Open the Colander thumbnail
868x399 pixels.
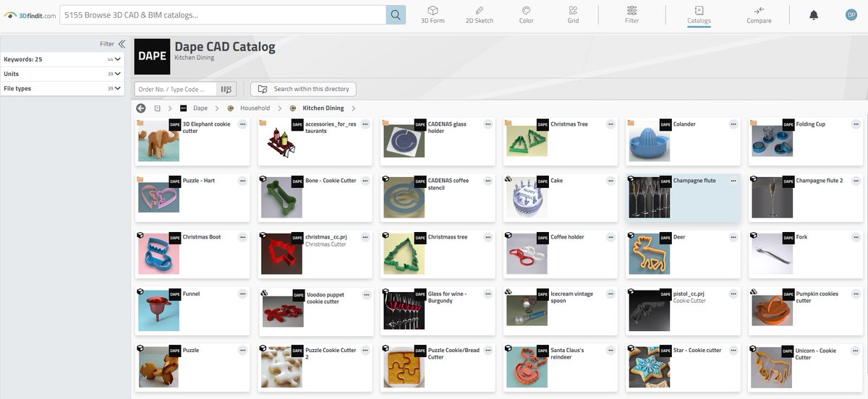pyautogui.click(x=650, y=141)
